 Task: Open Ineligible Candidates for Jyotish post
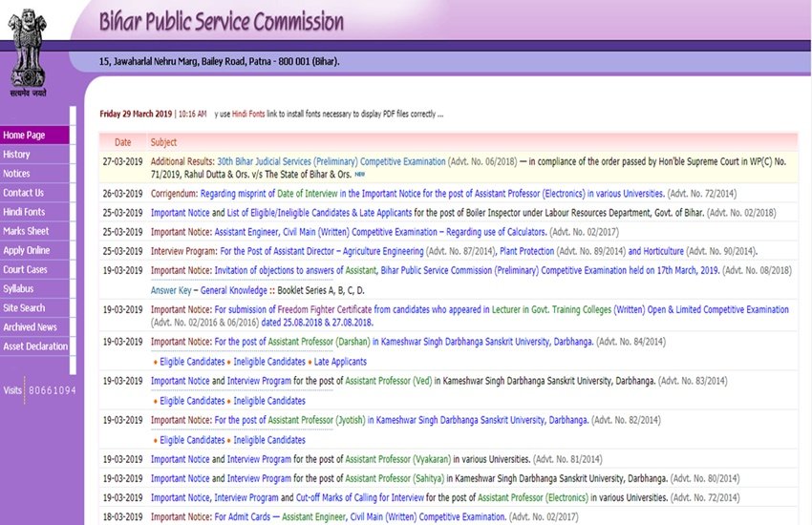(x=269, y=440)
